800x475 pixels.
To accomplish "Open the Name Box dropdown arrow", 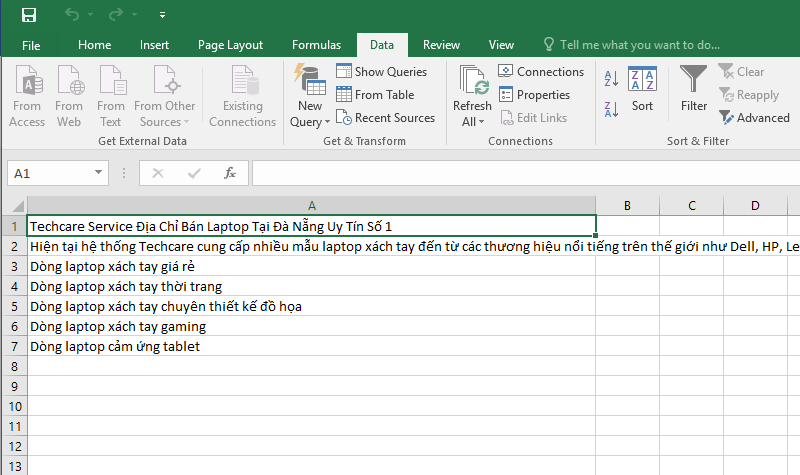I will 98,173.
